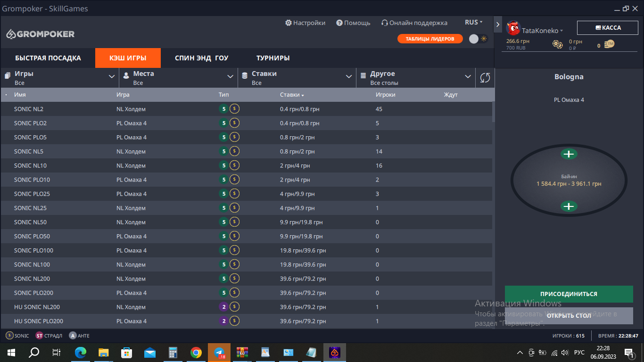Select the HU SONIC NL200 row
Image resolution: width=644 pixels, height=362 pixels.
[x=246, y=307]
